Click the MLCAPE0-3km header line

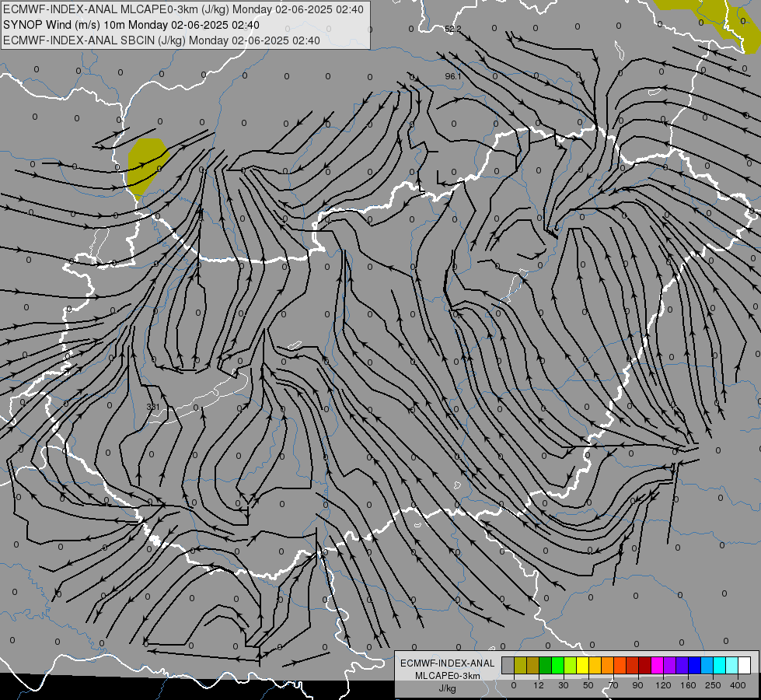(183, 9)
